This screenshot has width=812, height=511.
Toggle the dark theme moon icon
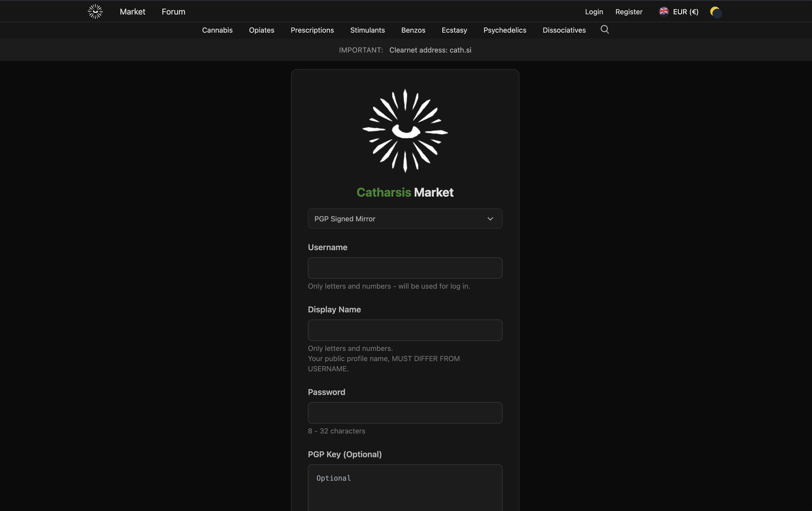[x=716, y=12]
